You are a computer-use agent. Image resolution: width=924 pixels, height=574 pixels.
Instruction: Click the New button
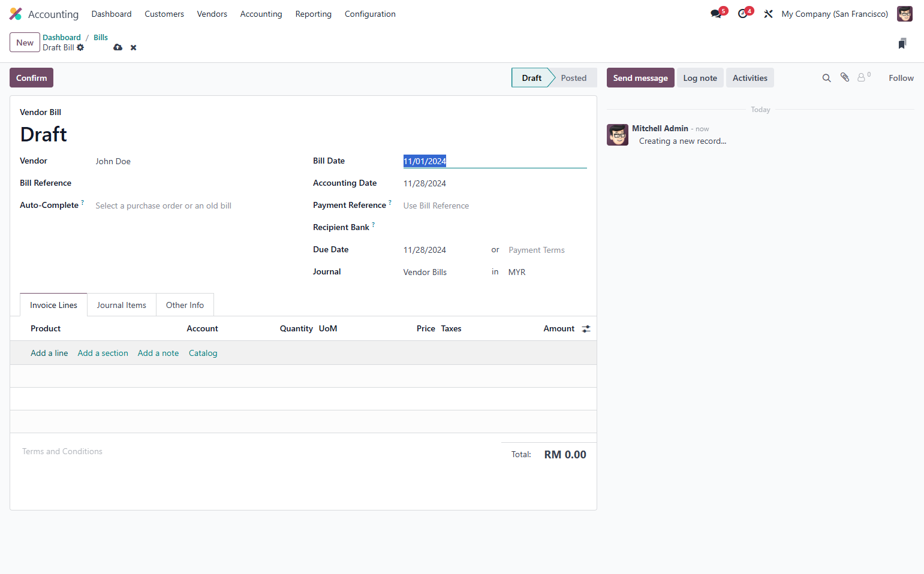point(25,43)
